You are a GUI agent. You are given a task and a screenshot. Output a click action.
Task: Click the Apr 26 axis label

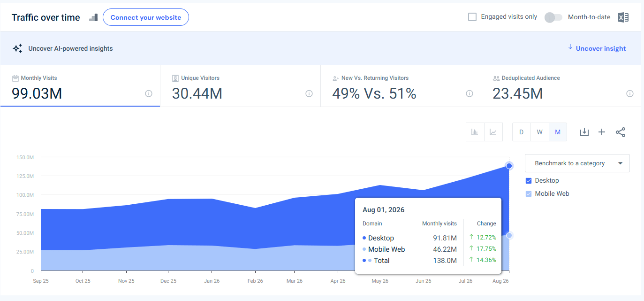click(338, 281)
